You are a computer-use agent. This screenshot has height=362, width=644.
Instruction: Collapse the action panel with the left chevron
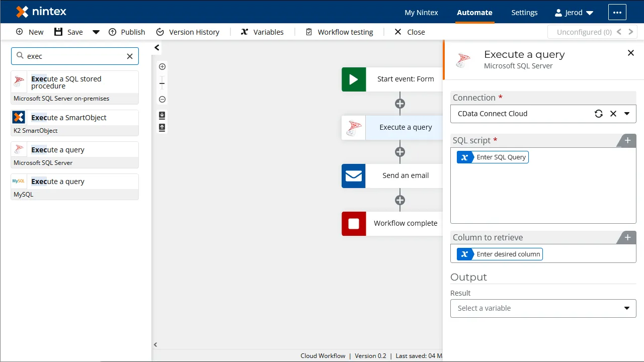point(156,47)
